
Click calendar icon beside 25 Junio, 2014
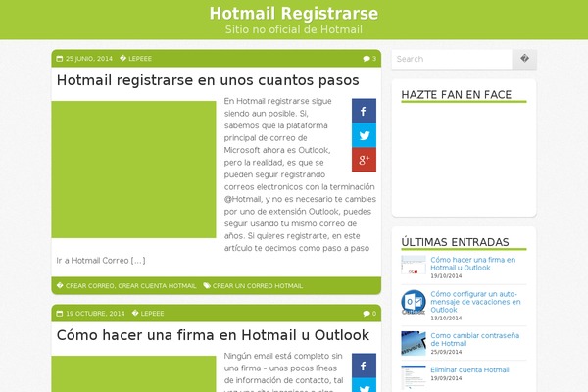click(59, 59)
